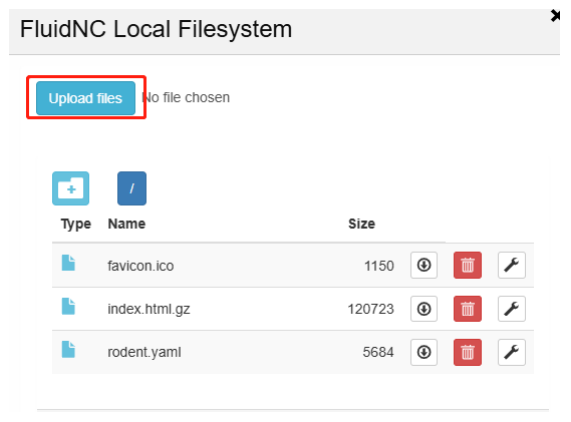Select the index.html.gz file name
Image resolution: width=571 pixels, height=422 pixels.
[149, 309]
